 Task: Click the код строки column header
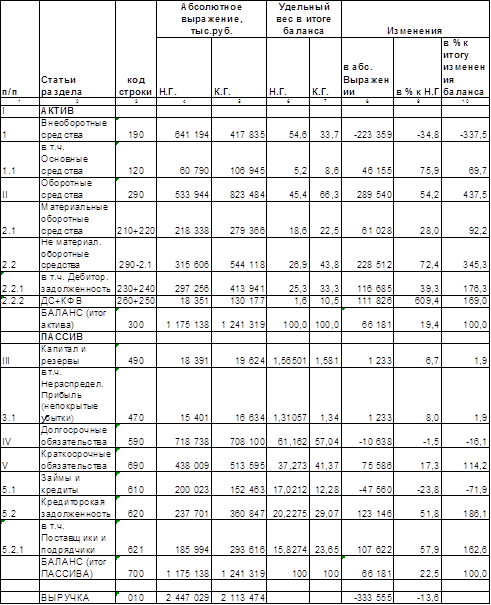136,86
